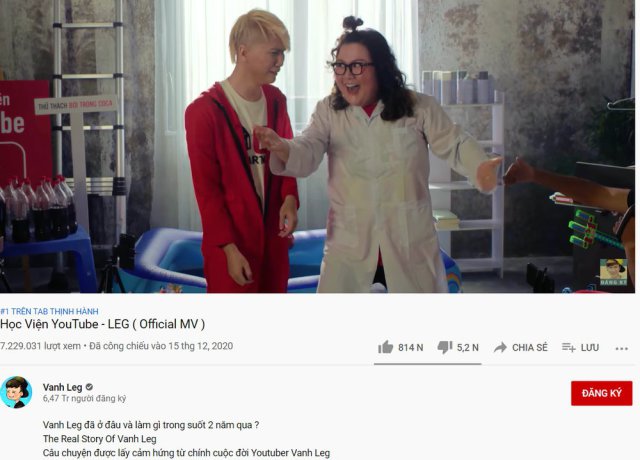Click the video player to pause
640x460 pixels.
(318, 146)
